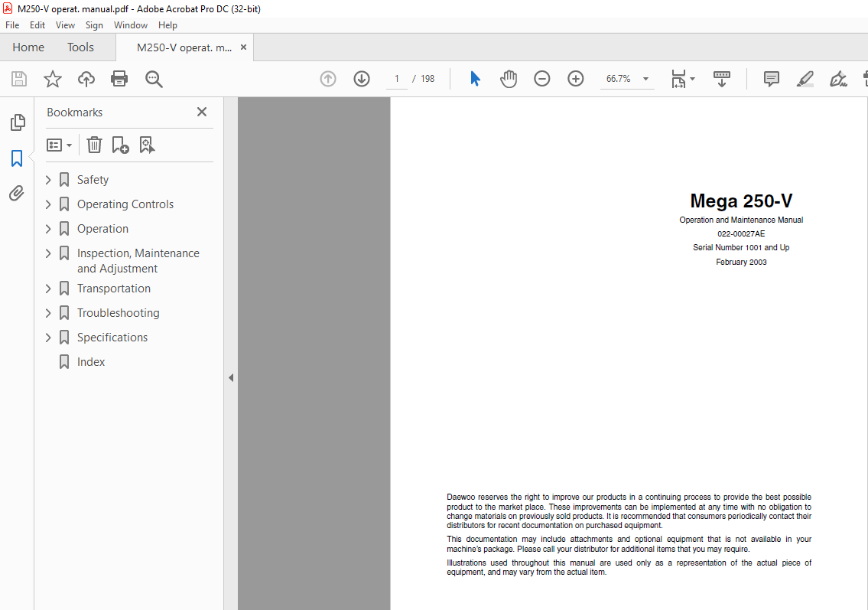Switch to the Home tab
Viewport: 868px width, 610px height.
coord(28,47)
